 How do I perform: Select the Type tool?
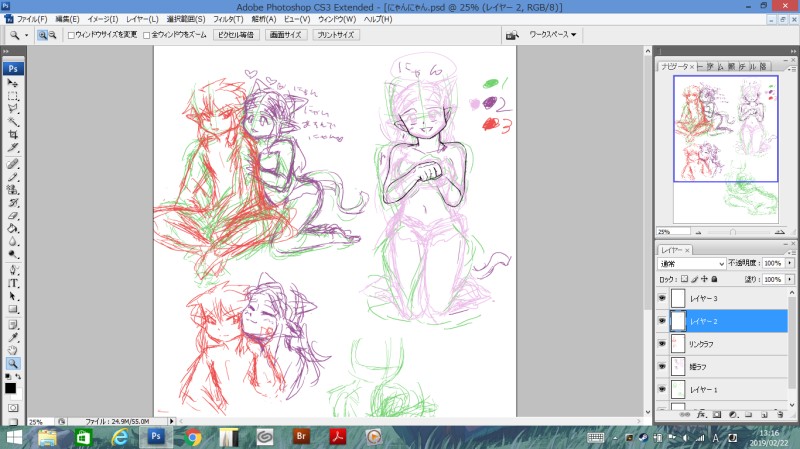13,283
